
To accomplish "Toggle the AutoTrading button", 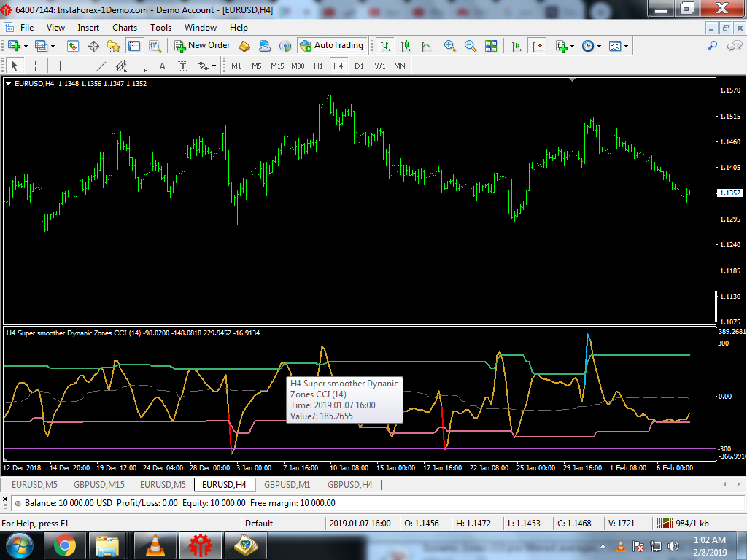I will point(331,45).
